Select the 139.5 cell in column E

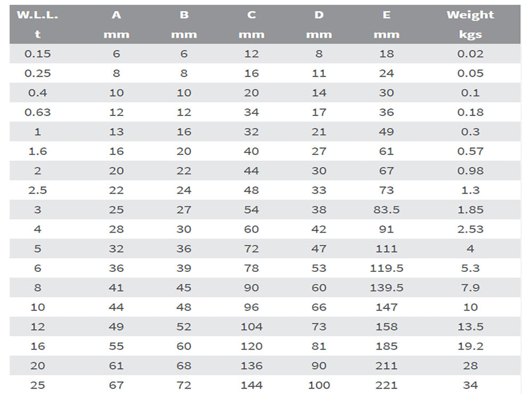(x=386, y=288)
